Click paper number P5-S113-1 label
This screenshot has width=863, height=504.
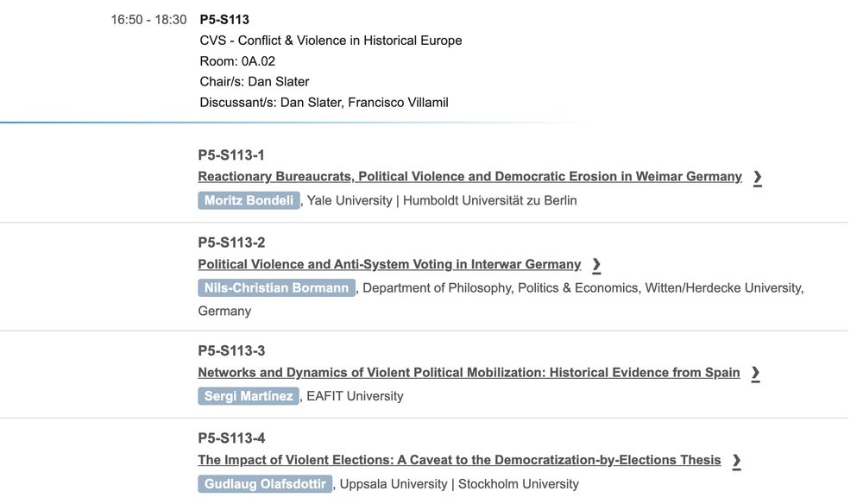(x=231, y=155)
